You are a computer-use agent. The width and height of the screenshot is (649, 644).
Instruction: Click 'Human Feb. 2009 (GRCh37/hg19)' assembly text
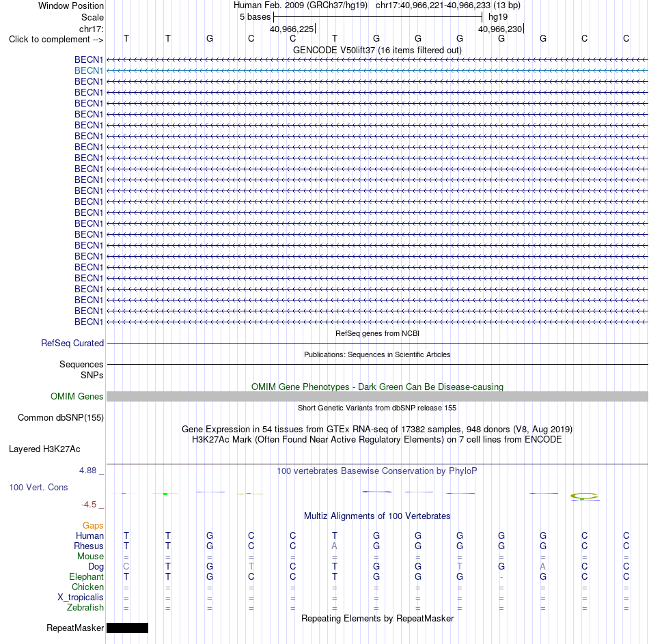point(301,5)
